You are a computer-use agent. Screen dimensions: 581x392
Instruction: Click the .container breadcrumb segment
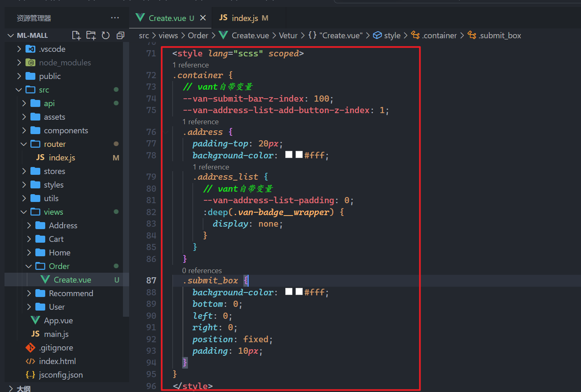[434, 35]
